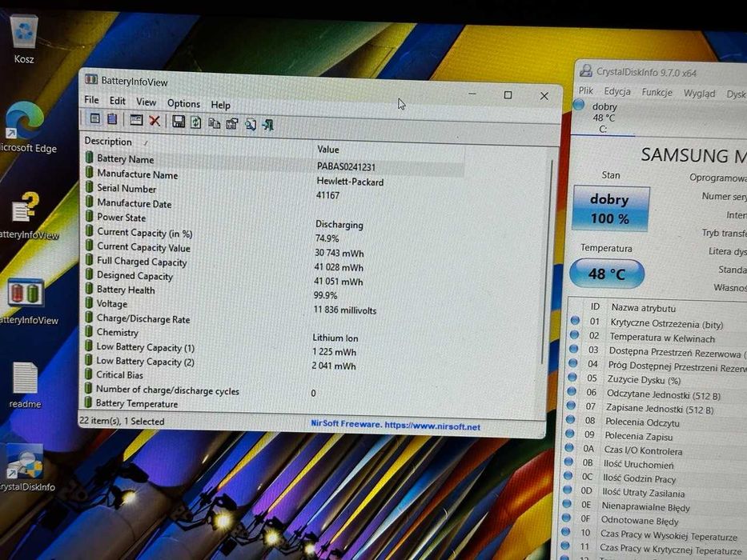
Task: Click the 48 °C temperature button
Action: (x=606, y=274)
